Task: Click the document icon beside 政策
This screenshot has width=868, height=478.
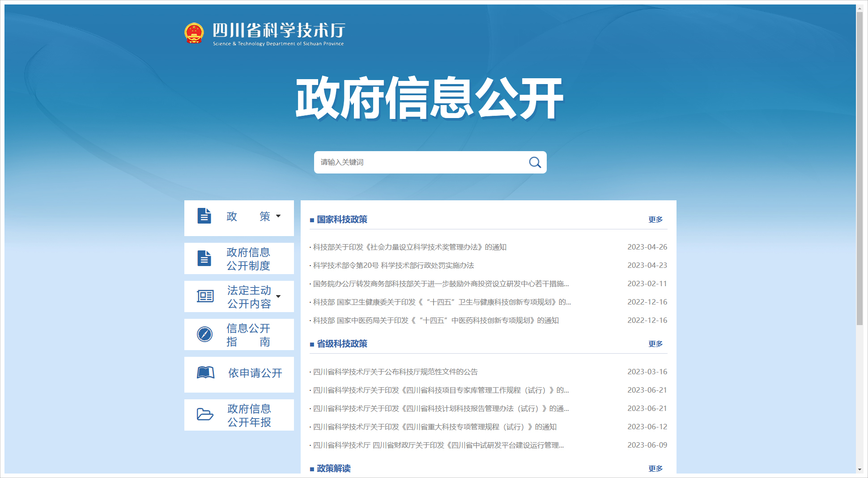Action: (x=204, y=216)
